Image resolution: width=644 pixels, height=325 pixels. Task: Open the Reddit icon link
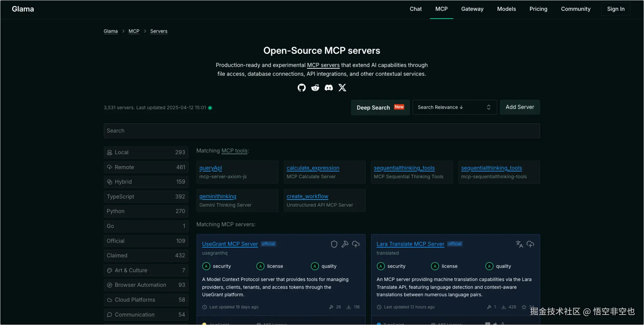pos(315,88)
